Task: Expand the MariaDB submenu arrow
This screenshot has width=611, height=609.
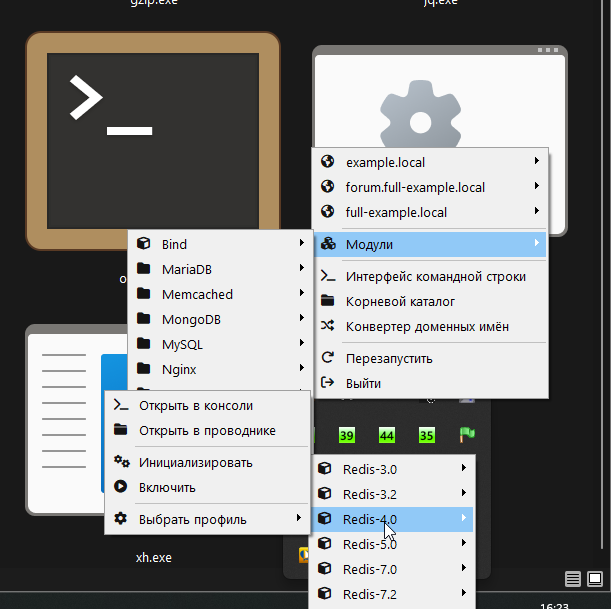Action: 300,269
